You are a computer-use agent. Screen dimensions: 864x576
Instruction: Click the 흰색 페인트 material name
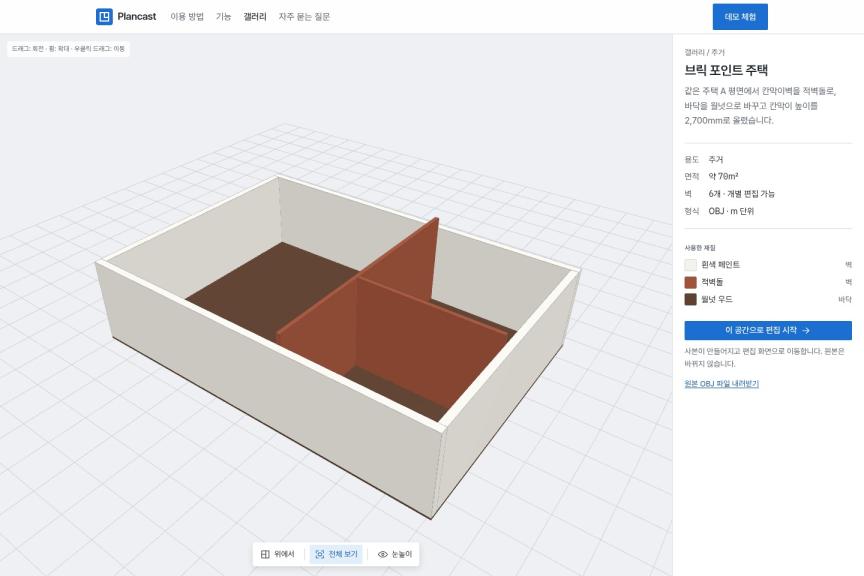coord(720,265)
